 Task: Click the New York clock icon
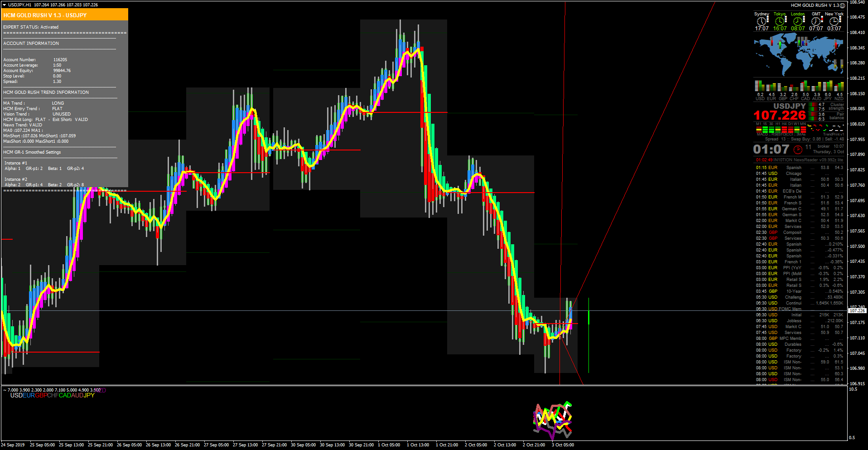tap(834, 21)
